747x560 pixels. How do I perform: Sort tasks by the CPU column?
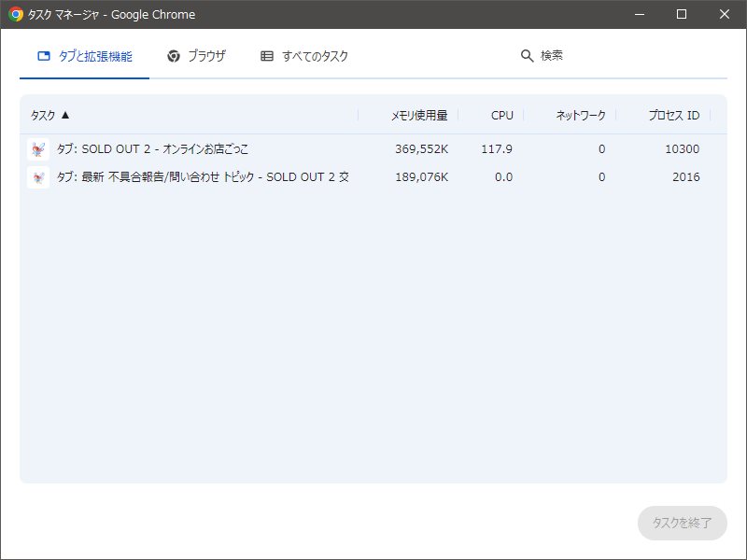(501, 116)
